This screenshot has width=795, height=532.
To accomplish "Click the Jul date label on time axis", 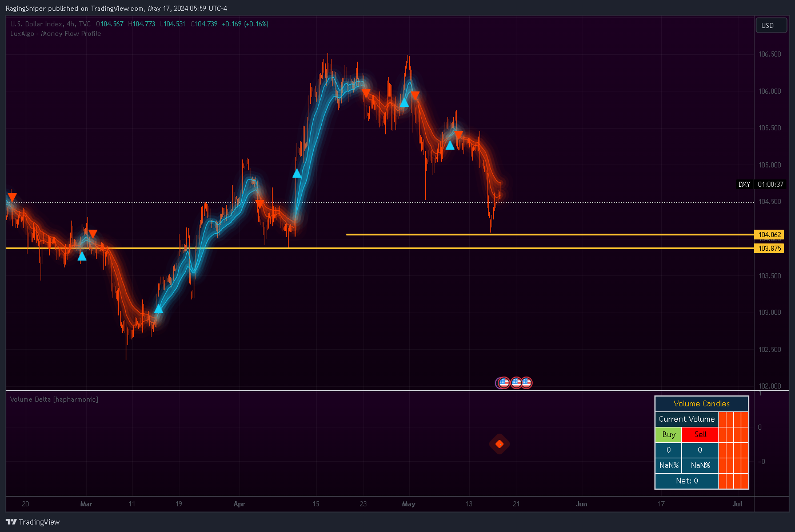I will [738, 504].
